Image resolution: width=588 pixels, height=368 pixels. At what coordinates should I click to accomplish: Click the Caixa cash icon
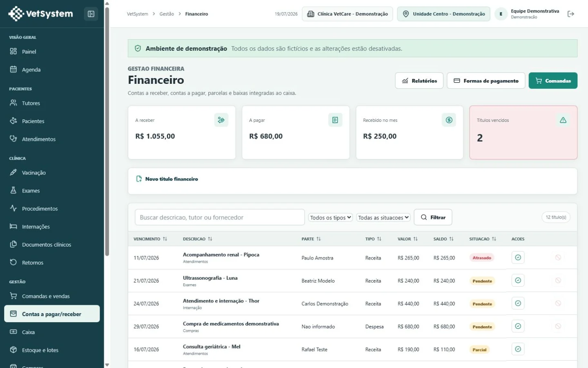(x=13, y=332)
